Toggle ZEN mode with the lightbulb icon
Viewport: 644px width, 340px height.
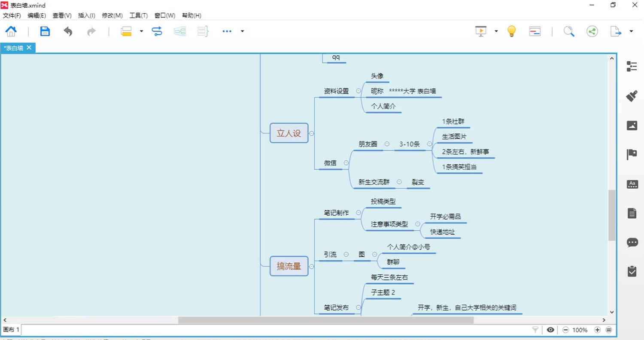(x=511, y=31)
